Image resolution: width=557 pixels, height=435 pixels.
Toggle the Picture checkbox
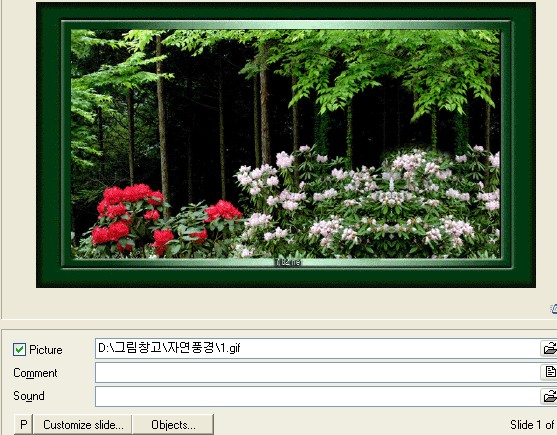click(x=19, y=349)
